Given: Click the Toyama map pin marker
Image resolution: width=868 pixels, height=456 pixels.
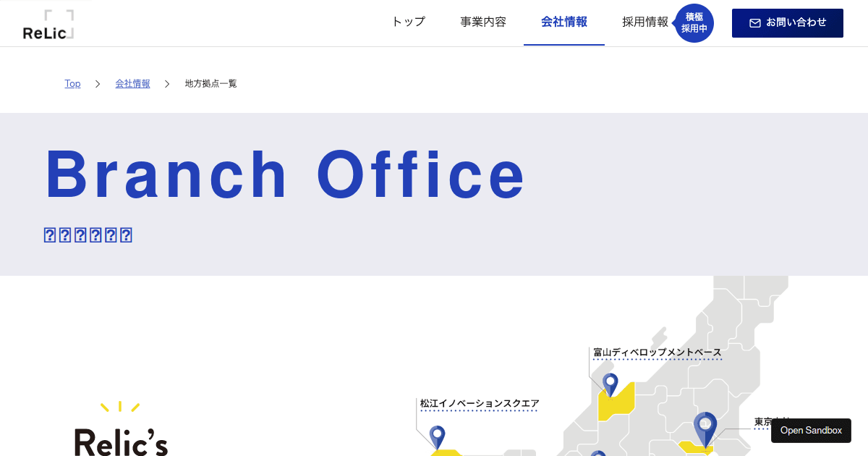Looking at the screenshot, I should [610, 383].
